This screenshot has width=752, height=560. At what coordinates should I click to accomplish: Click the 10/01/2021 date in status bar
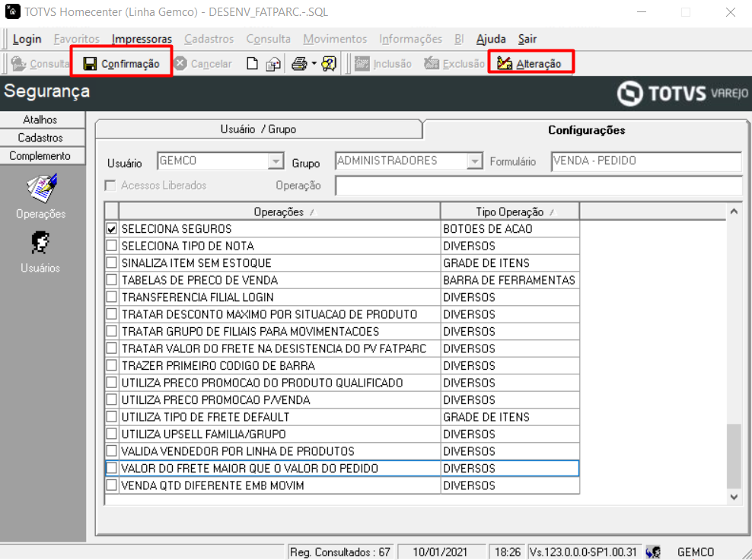pos(440,552)
